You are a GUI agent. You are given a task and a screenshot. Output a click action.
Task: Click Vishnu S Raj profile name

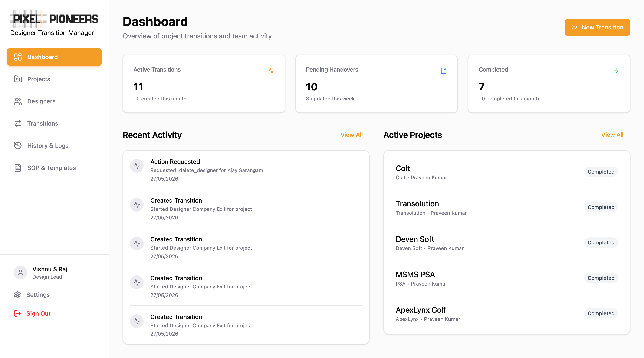(50, 269)
